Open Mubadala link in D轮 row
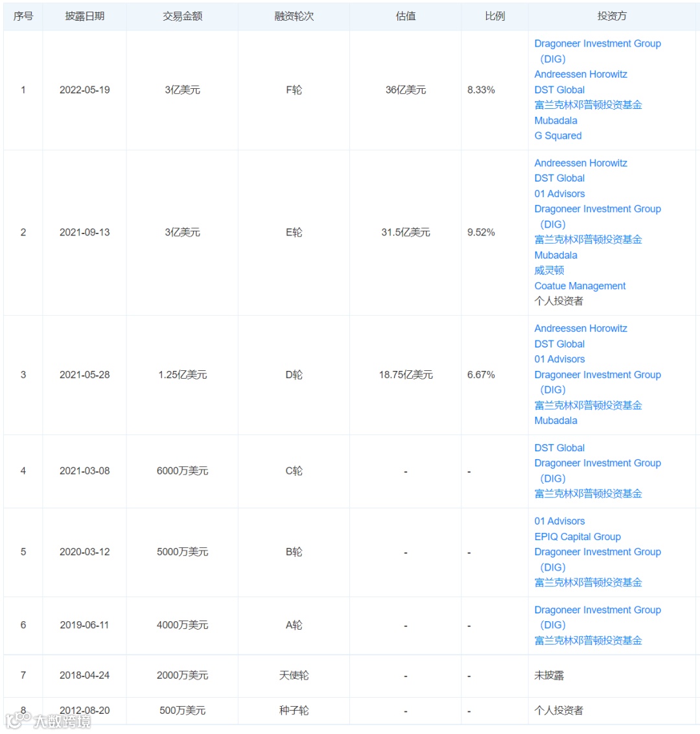The image size is (700, 734). (556, 420)
